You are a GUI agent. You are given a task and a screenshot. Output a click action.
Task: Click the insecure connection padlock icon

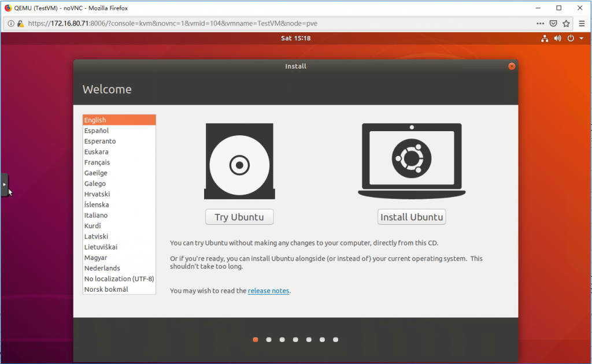click(x=20, y=23)
